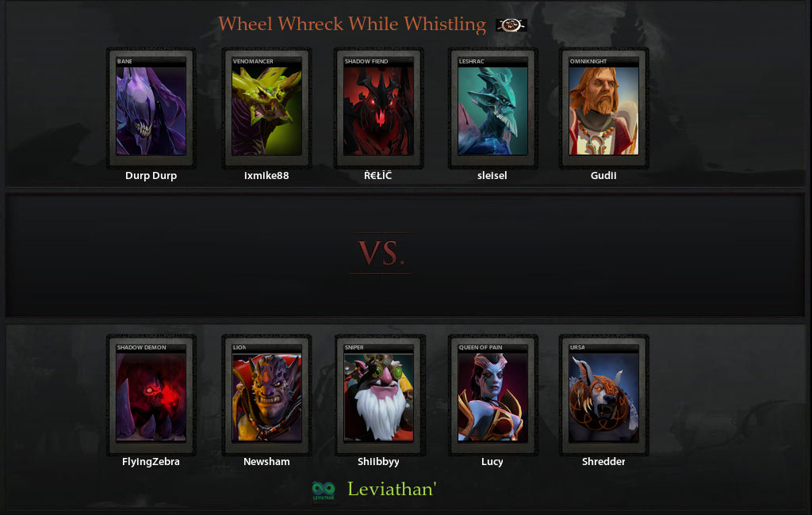Click the Bane hero portrait card
Viewport: 812px width, 515px height.
[151, 109]
